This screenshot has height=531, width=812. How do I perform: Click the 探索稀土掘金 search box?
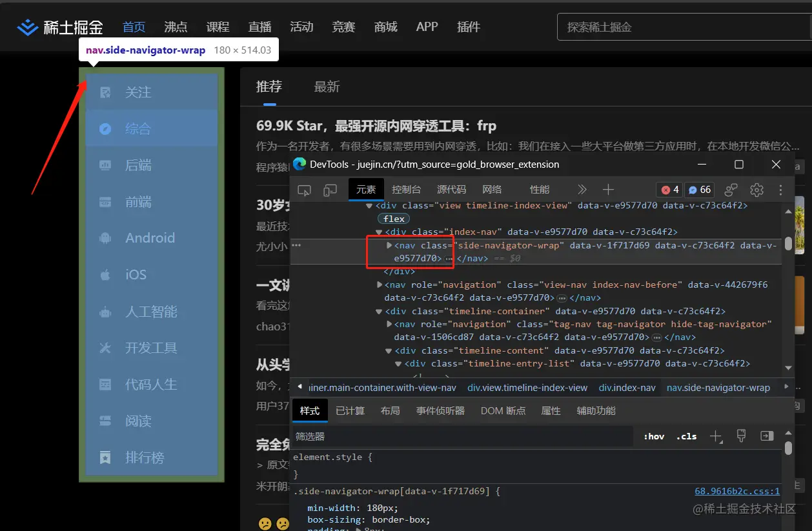pos(684,27)
